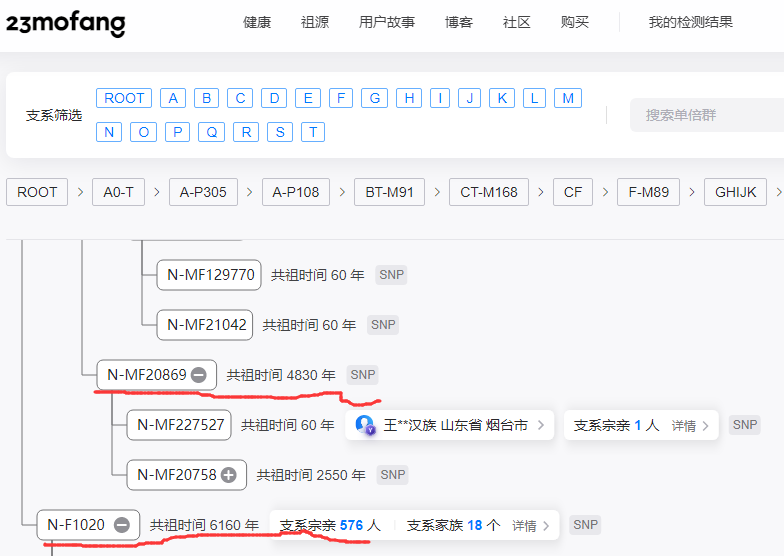The height and width of the screenshot is (556, 784).
Task: Click SNP tag beside N-MF129770
Action: click(x=392, y=274)
